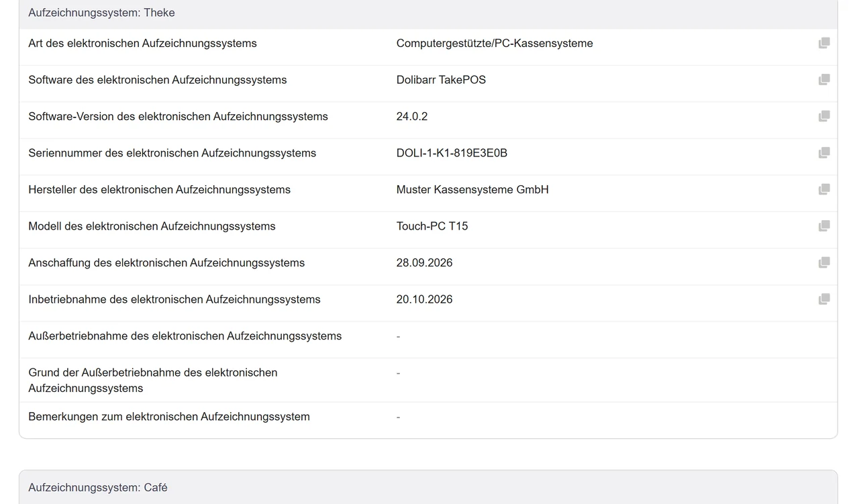Copy the model Touch-PC T15

pyautogui.click(x=824, y=226)
